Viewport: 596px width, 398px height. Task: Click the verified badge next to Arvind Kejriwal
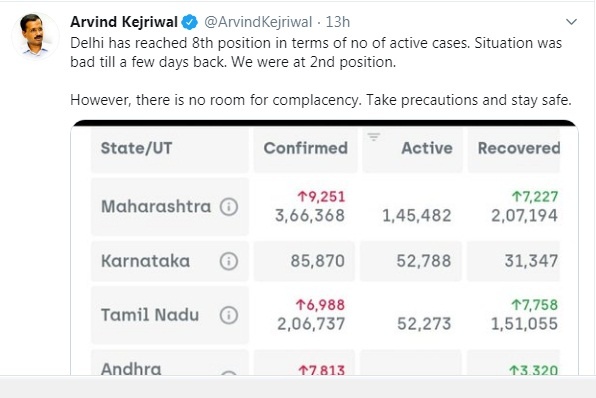[189, 22]
